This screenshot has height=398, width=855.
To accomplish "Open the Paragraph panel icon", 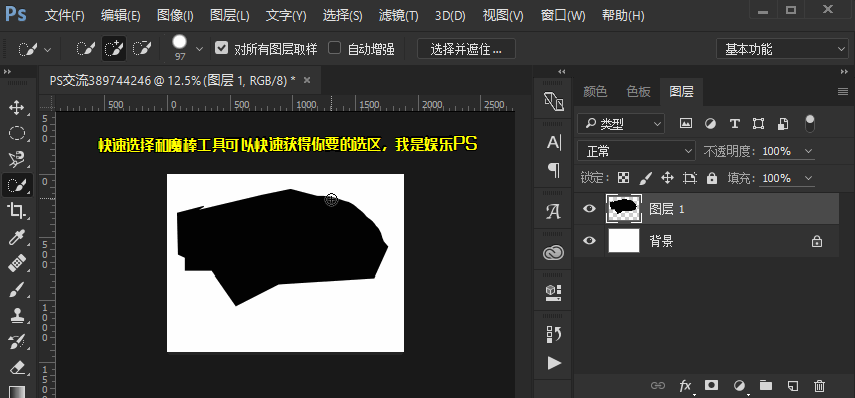I will (553, 170).
